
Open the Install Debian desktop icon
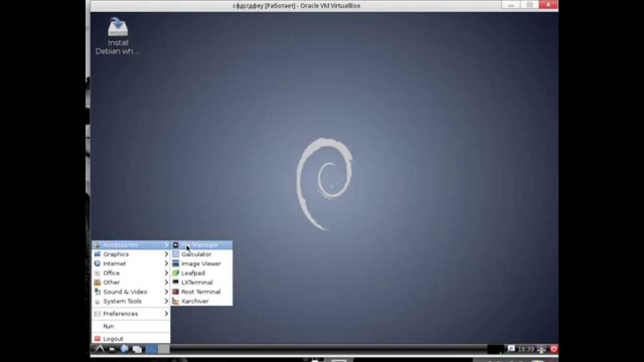click(118, 36)
